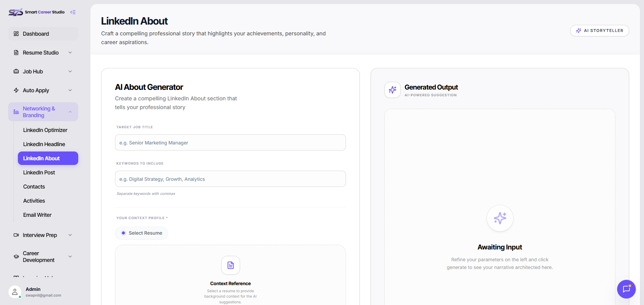Open LinkedIn Post in the sidebar
The image size is (644, 305).
(x=39, y=172)
